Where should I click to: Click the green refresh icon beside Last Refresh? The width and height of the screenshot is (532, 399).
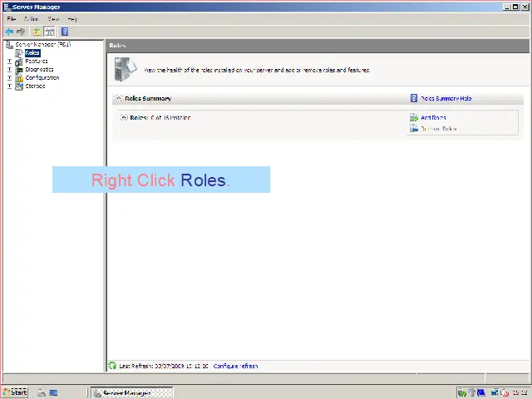(x=112, y=366)
